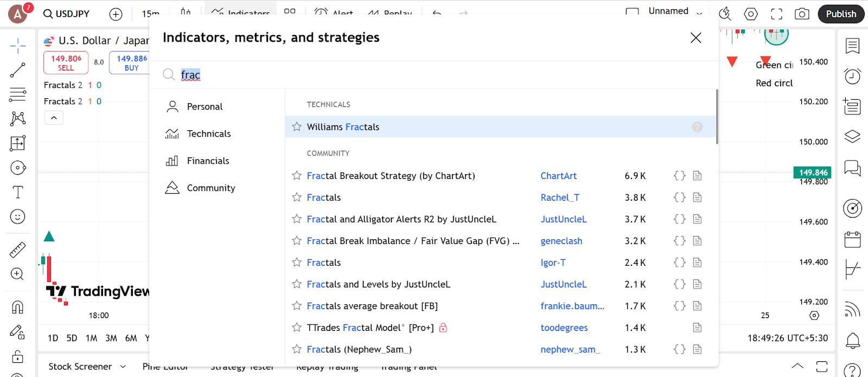
Task: Take a chart snapshot with camera icon
Action: [802, 14]
